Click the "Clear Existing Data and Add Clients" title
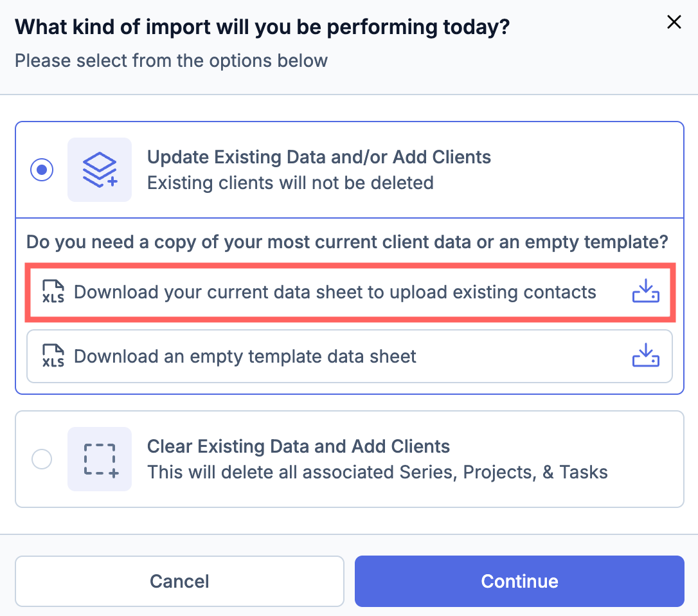Screen dimensions: 698x616 click(x=298, y=446)
